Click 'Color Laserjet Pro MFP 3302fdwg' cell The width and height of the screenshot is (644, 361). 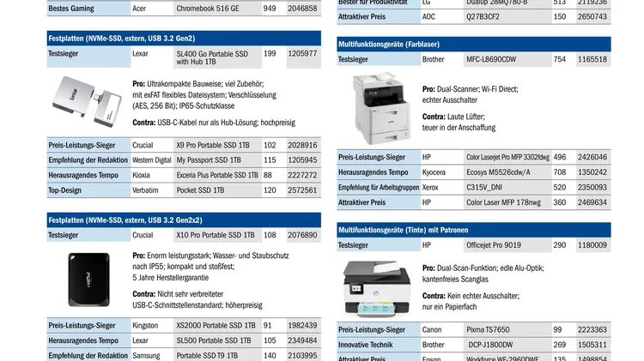[x=507, y=157]
